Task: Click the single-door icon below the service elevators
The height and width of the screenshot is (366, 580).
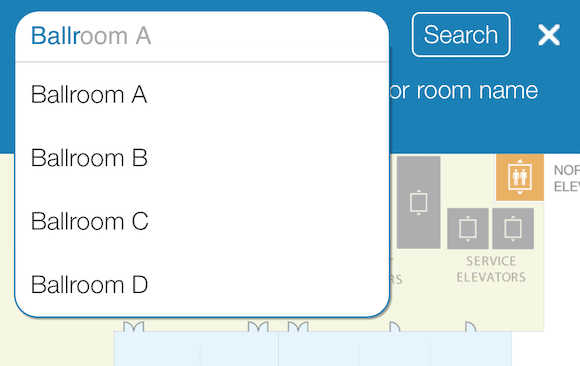Action: (470, 327)
